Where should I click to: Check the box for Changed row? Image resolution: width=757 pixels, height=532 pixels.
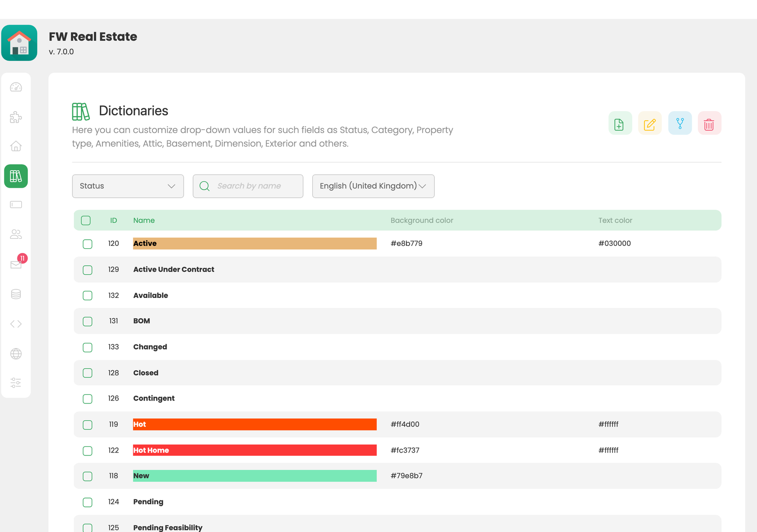(x=88, y=348)
